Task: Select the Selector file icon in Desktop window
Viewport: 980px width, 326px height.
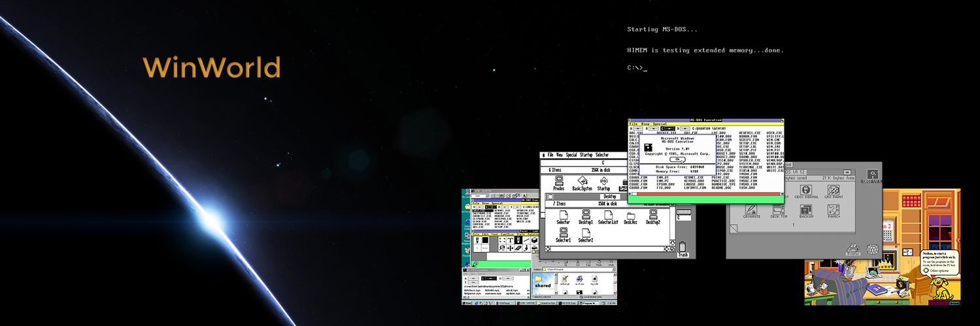Action: [564, 217]
